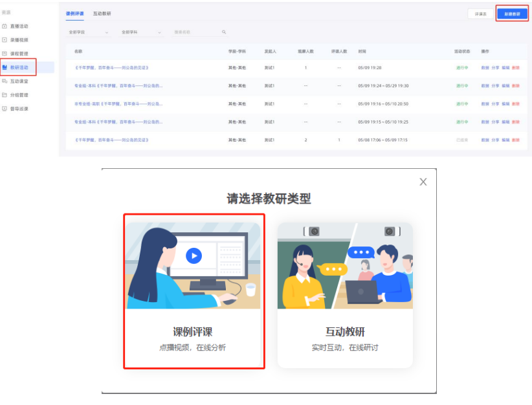The width and height of the screenshot is (532, 405).
Task: Click the 新建教研 button
Action: pyautogui.click(x=513, y=14)
